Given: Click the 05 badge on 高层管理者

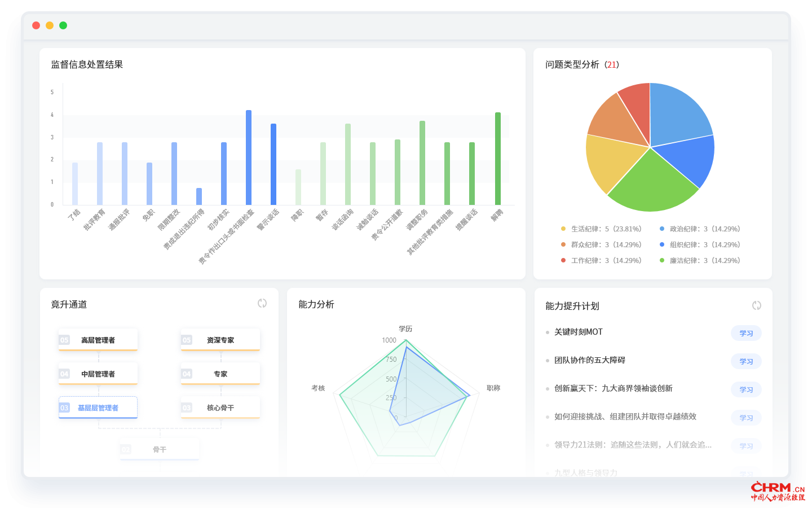Looking at the screenshot, I should pyautogui.click(x=64, y=340).
